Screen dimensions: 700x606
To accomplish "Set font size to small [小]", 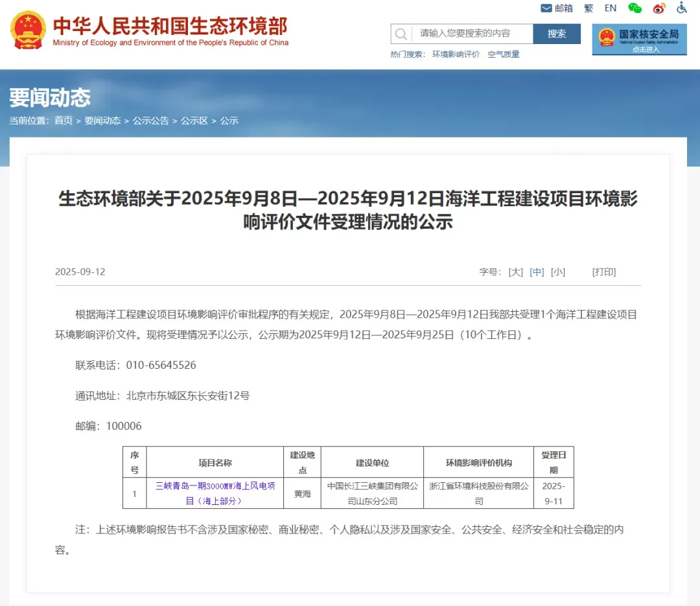I will coord(557,272).
